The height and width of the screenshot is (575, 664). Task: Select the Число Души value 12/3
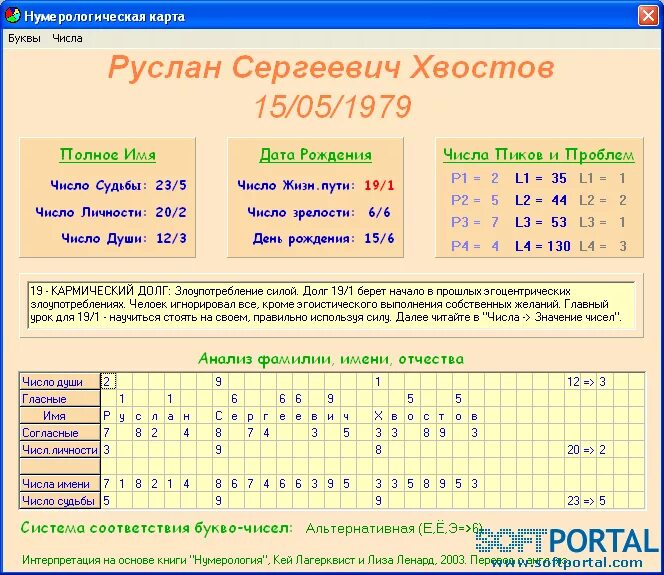[x=171, y=238]
